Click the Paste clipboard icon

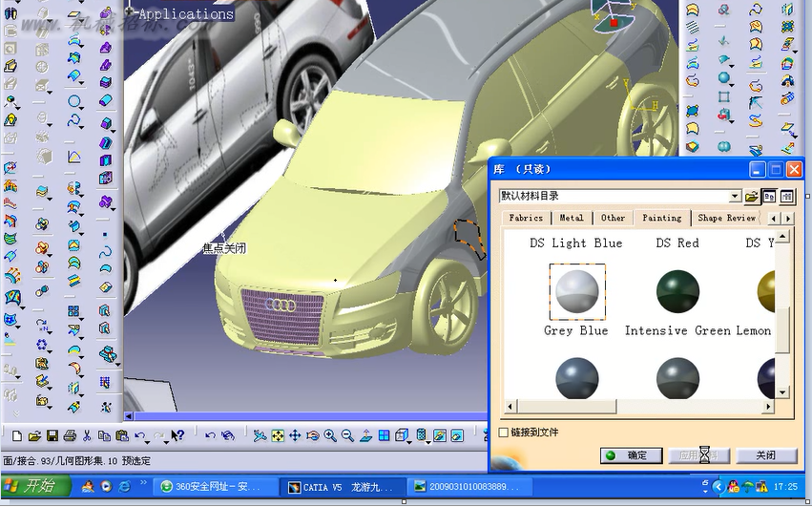point(122,436)
